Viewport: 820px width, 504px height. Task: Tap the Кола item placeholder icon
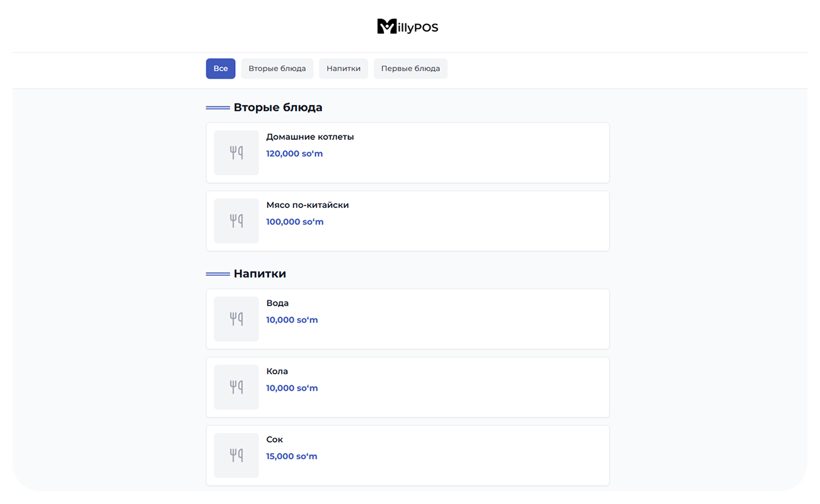[236, 387]
